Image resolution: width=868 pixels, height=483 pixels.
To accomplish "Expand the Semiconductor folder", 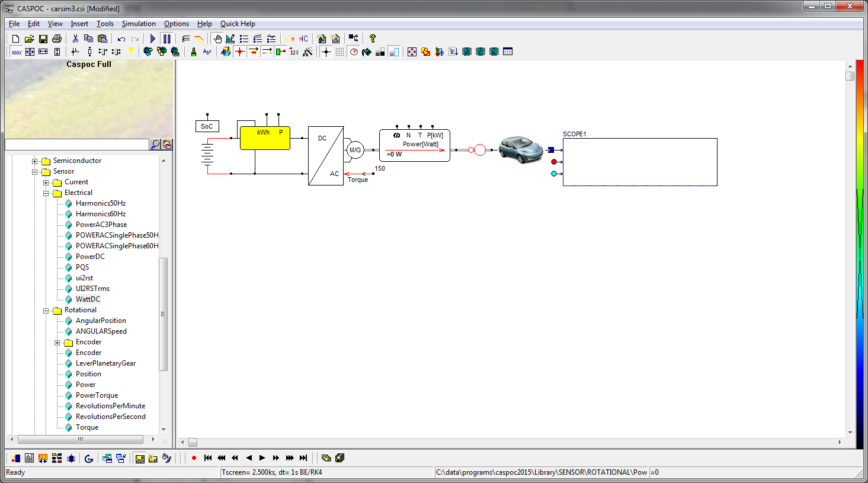I will pos(34,161).
